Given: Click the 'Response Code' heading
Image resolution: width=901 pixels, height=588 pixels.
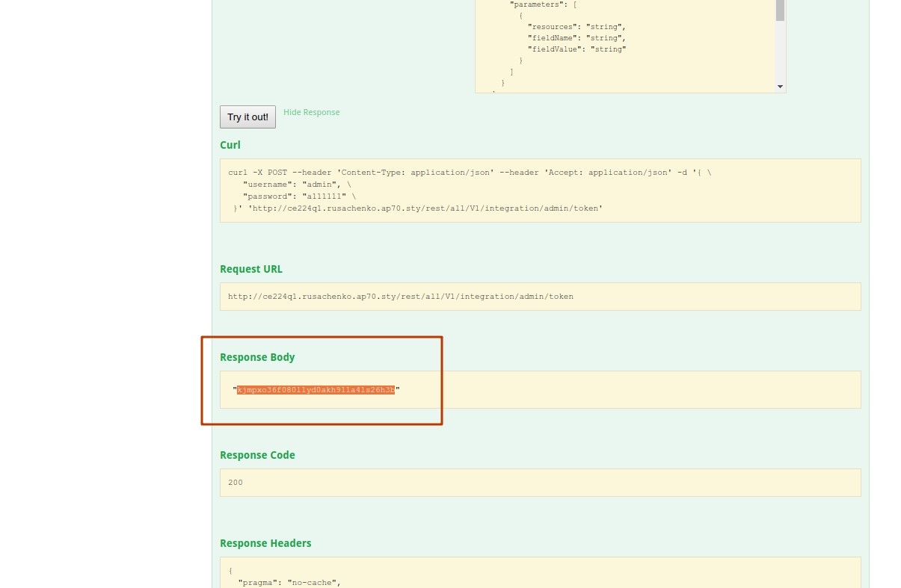Looking at the screenshot, I should tap(257, 455).
